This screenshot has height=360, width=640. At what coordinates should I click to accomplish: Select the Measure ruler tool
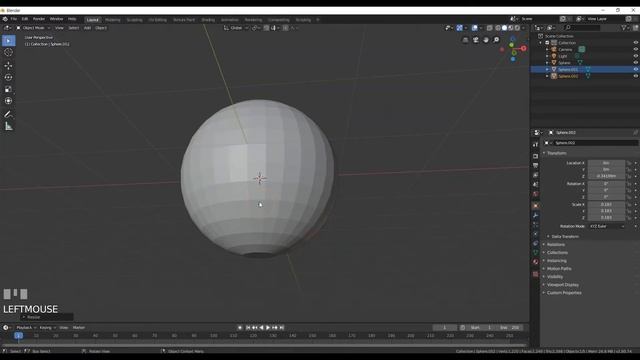pos(9,127)
